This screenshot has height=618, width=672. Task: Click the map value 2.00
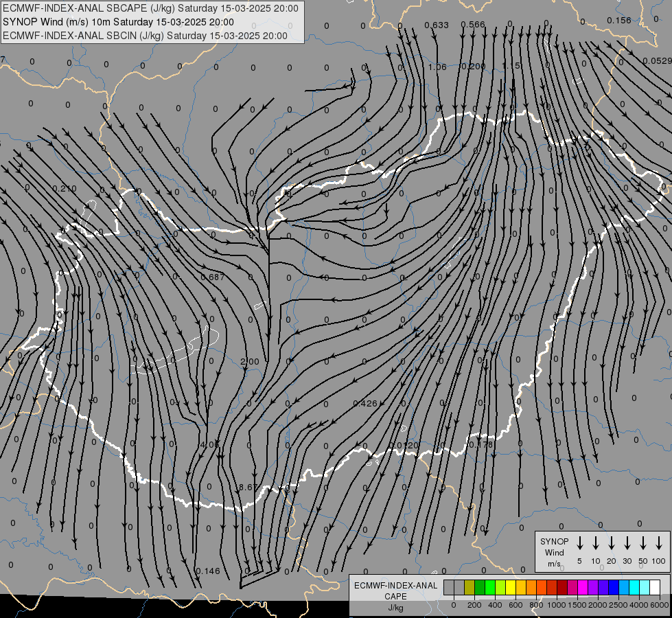(x=249, y=362)
